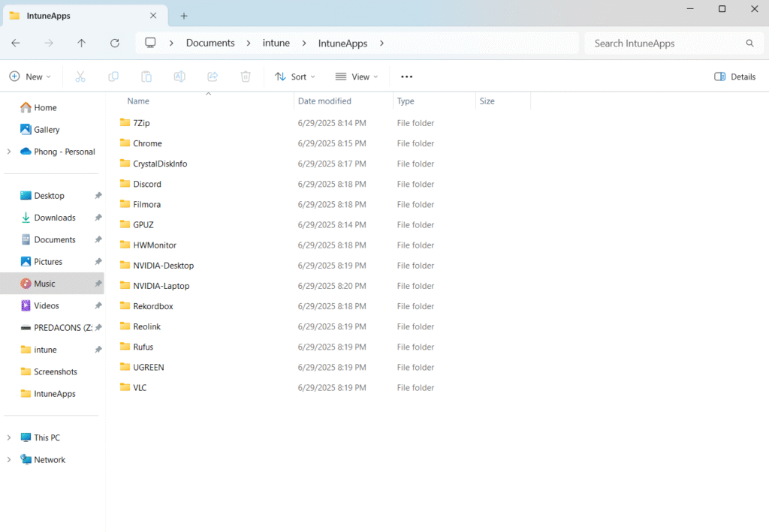Sort by the Size column header
The height and width of the screenshot is (532, 769).
pyautogui.click(x=487, y=101)
